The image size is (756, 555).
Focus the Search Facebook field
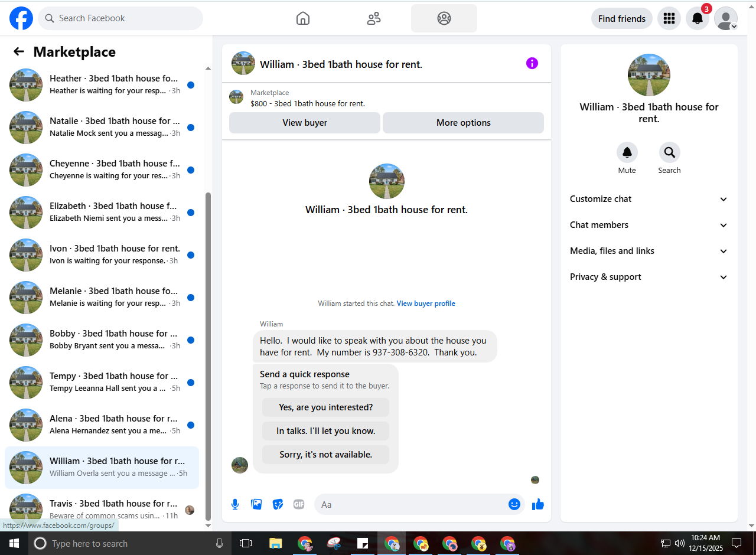[x=120, y=18]
